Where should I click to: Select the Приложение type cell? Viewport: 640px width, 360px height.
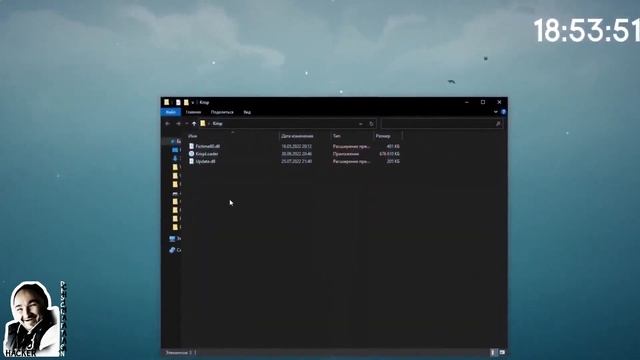[346, 154]
